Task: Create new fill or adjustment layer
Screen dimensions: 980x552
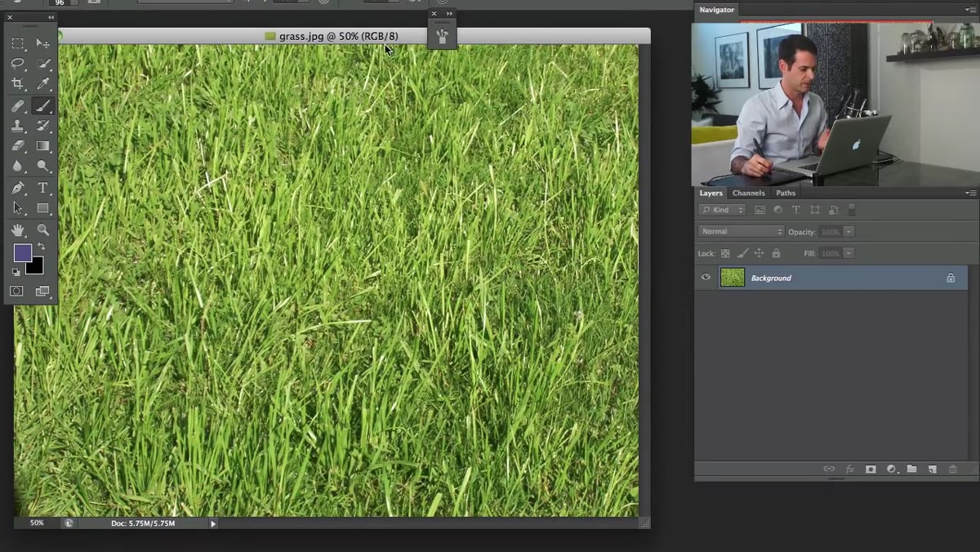Action: coord(891,470)
